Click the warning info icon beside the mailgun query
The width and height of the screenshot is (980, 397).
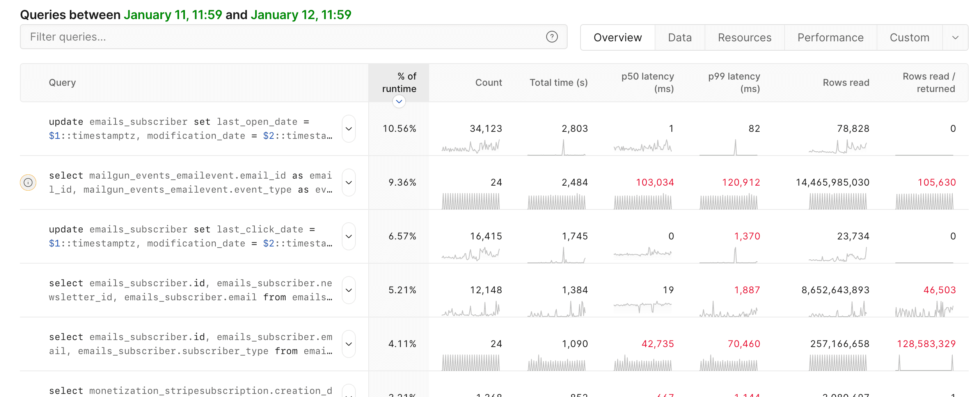click(x=28, y=182)
